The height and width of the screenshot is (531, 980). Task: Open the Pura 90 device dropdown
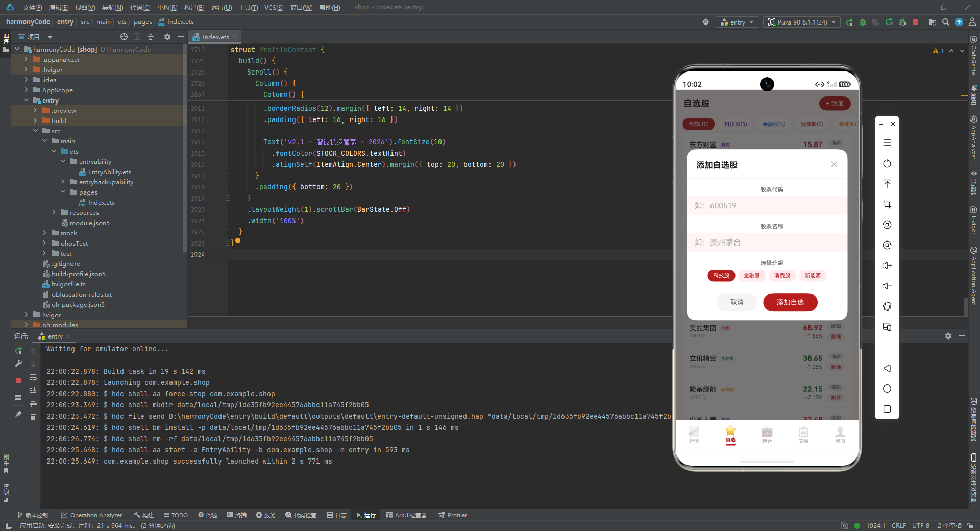[x=802, y=22]
